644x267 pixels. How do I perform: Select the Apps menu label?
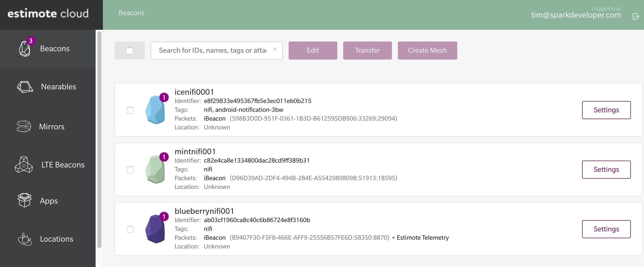(49, 201)
